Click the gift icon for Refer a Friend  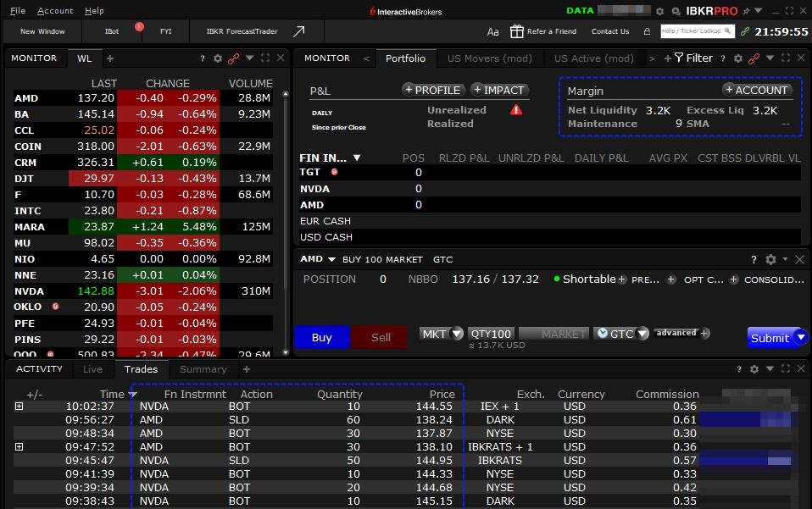coord(517,31)
